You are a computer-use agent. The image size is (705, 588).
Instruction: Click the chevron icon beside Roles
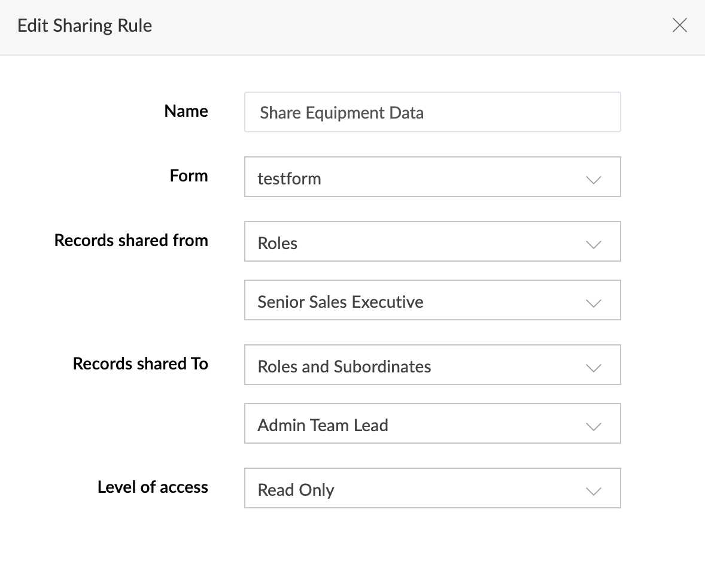click(x=593, y=244)
